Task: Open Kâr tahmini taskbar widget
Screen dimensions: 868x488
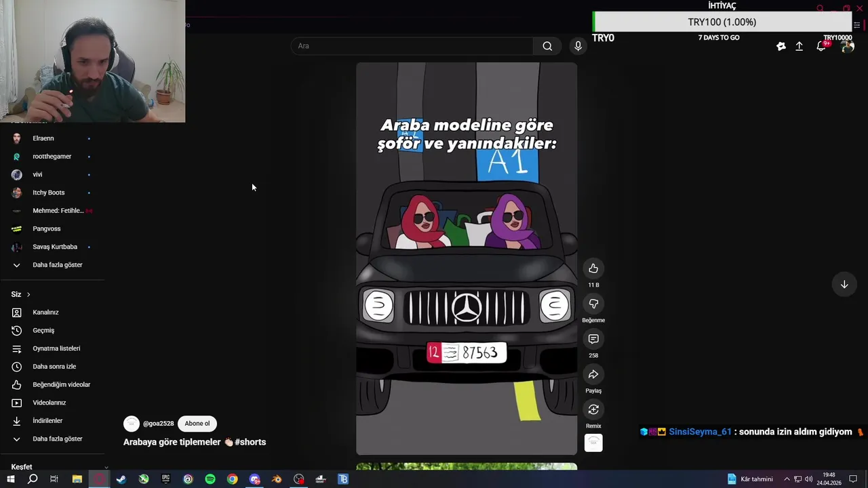Action: click(x=750, y=479)
